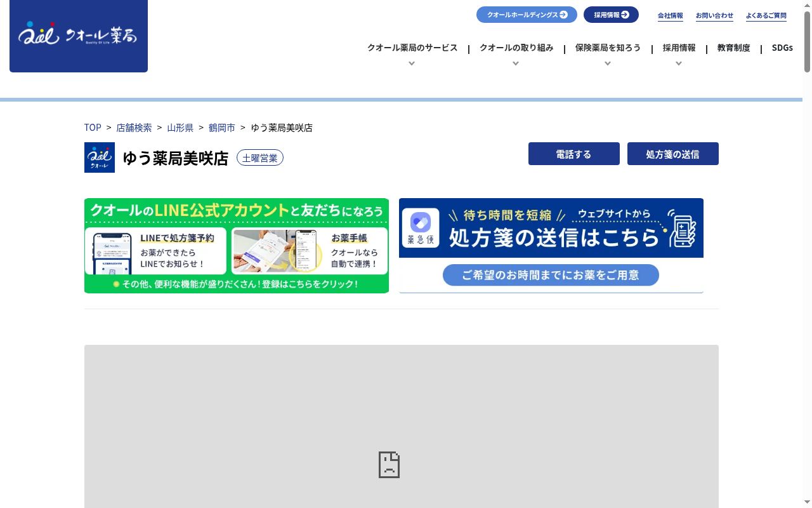812x508 pixels.
Task: Expand 保険薬局を知ろう dropdown chevron
Action: 608,63
